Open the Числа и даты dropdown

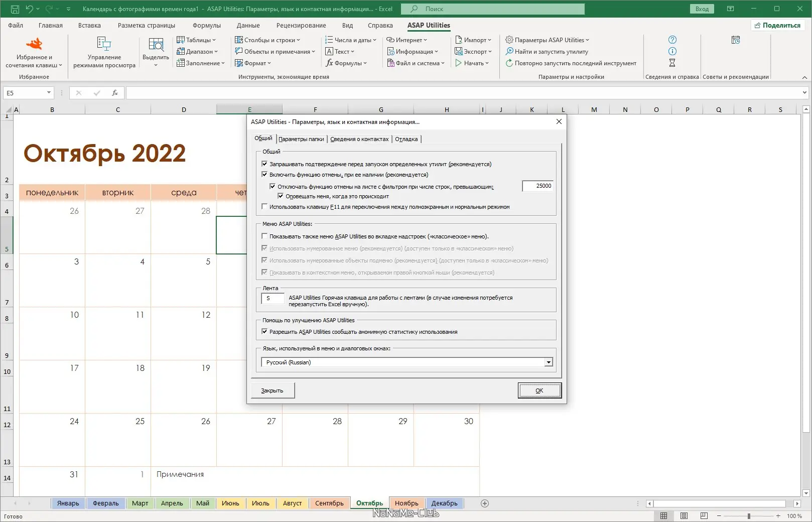click(351, 40)
